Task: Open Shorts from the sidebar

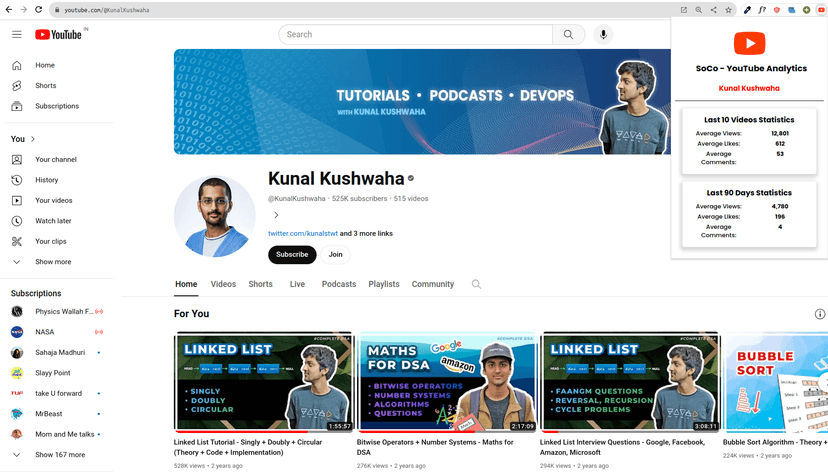Action: point(45,86)
